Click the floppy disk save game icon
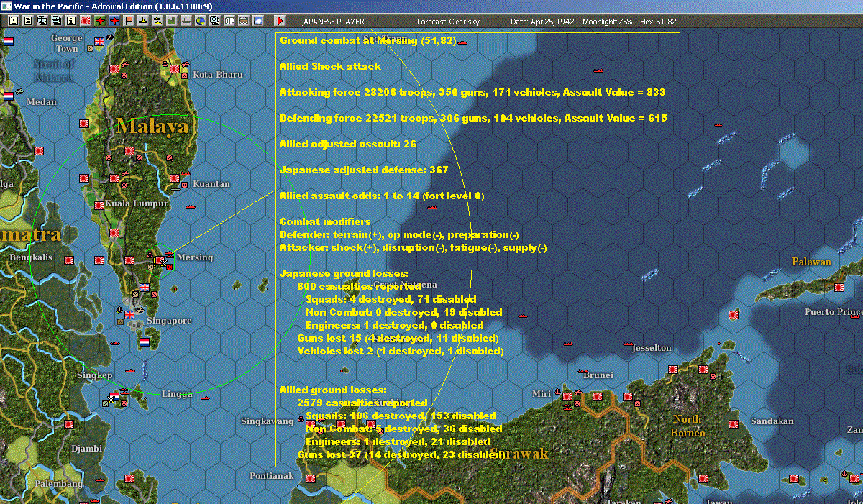This screenshot has width=863, height=504. 14,21
